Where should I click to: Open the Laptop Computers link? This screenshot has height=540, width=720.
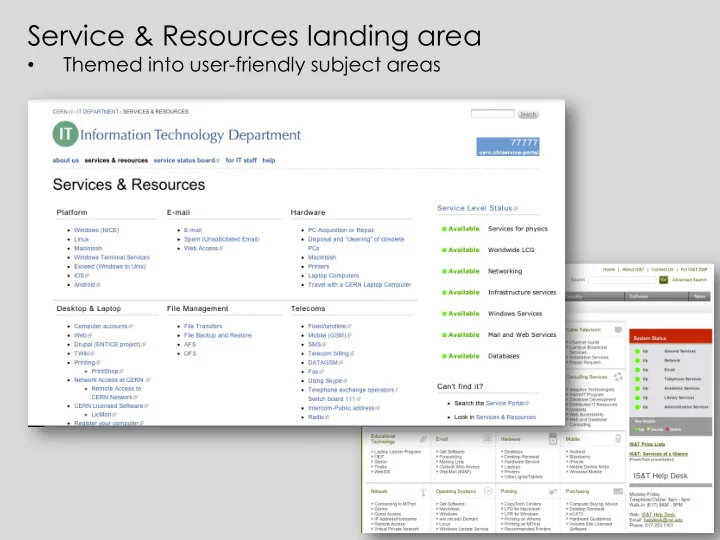[x=333, y=276]
